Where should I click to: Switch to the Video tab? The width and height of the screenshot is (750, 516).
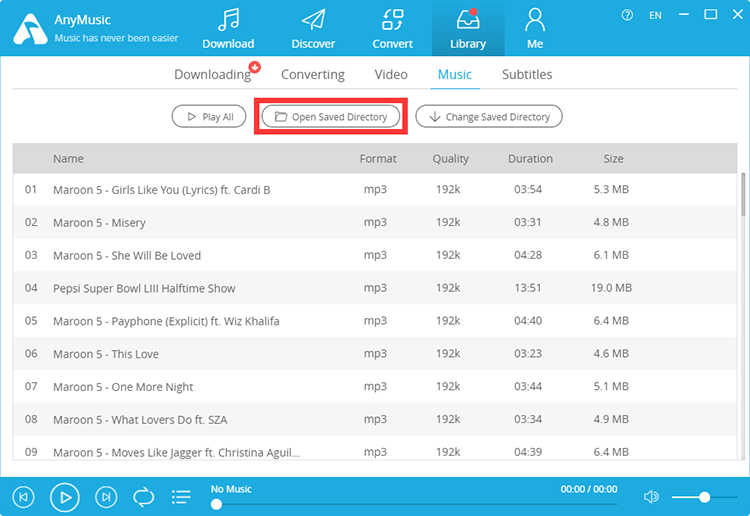point(391,75)
